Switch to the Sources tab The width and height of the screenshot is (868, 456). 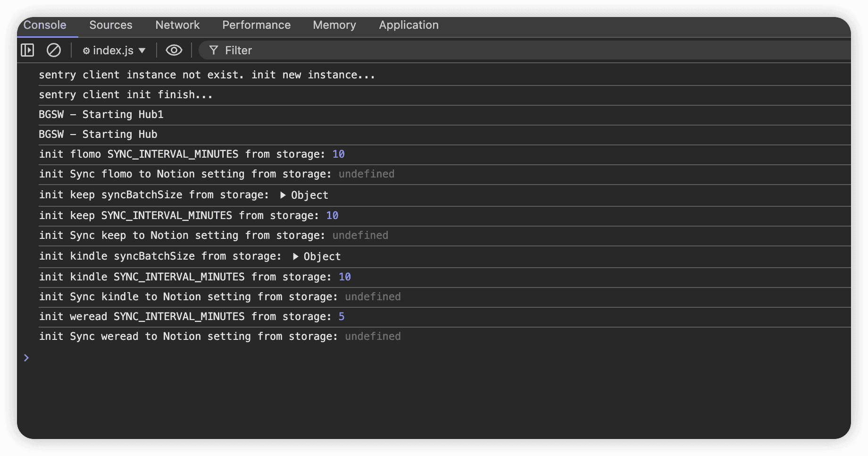(111, 25)
